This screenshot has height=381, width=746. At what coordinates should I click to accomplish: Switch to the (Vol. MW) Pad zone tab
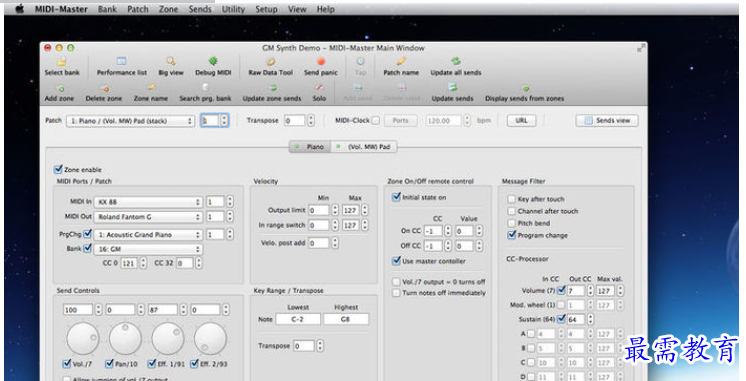click(364, 147)
